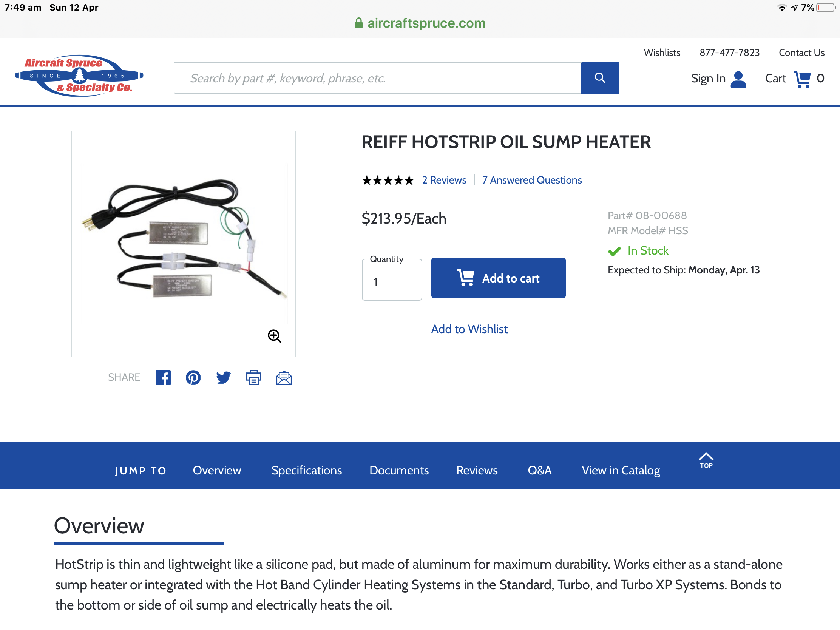This screenshot has width=840, height=630.
Task: Go to Aircraft Spruce logo homepage
Action: click(79, 75)
